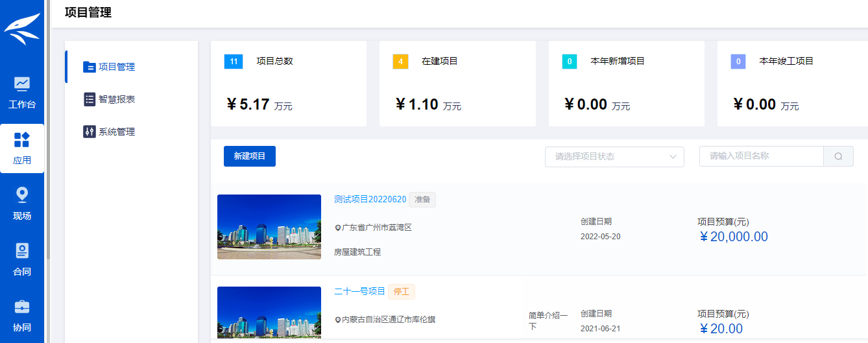Click the 本年竣工项目 card label
This screenshot has width=868, height=343.
pos(786,61)
